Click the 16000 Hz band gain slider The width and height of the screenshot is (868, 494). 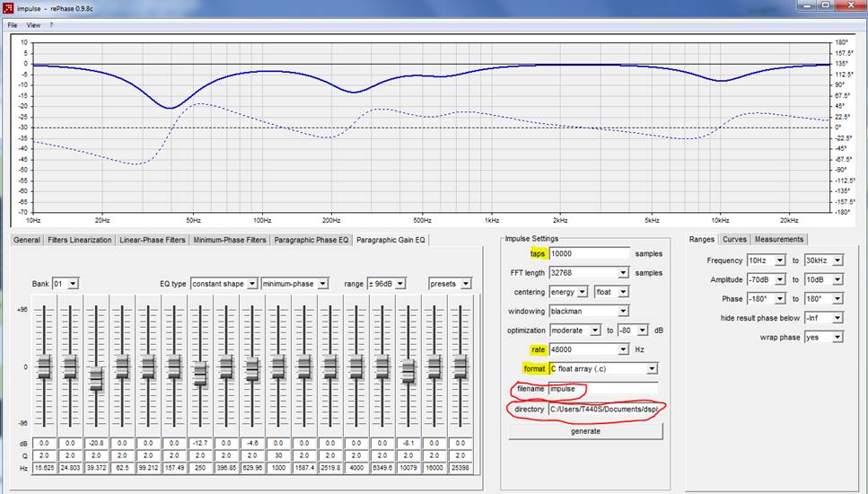(434, 366)
